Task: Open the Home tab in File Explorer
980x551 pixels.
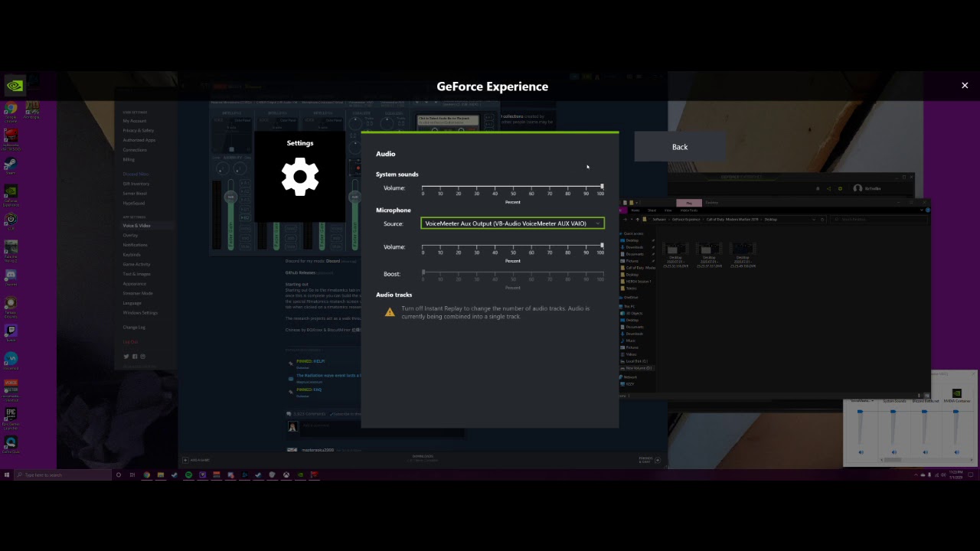Action: (635, 210)
